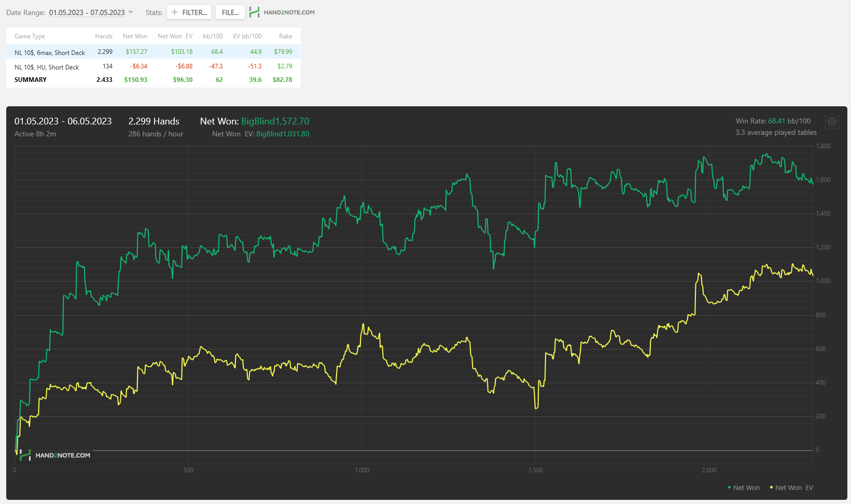This screenshot has width=851, height=504.
Task: Sort table by Rake column header
Action: point(285,36)
